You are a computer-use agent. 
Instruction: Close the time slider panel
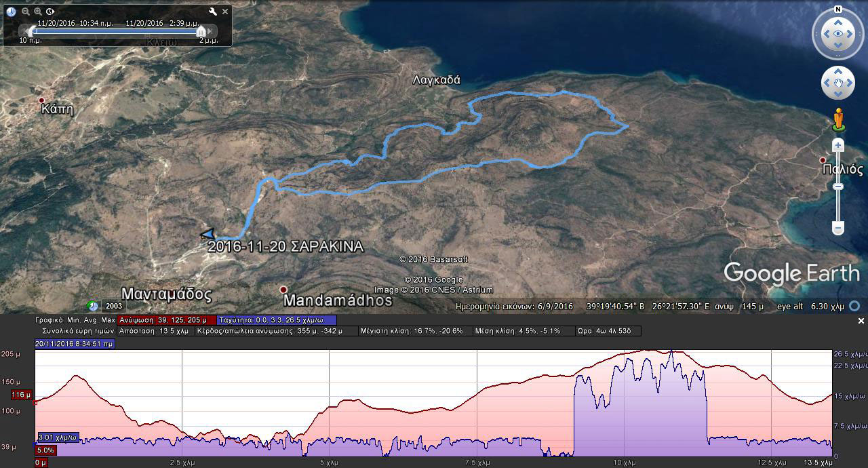(225, 12)
